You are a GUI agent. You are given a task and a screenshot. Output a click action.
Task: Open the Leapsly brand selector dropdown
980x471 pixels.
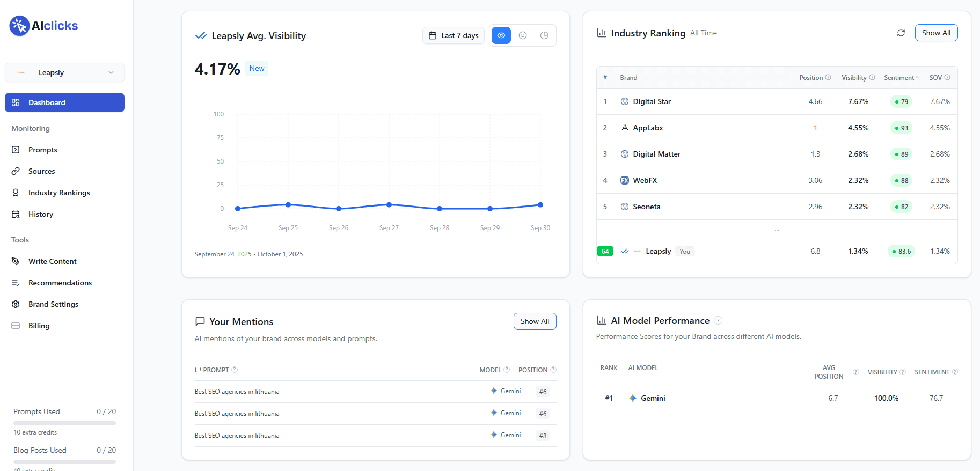point(64,72)
